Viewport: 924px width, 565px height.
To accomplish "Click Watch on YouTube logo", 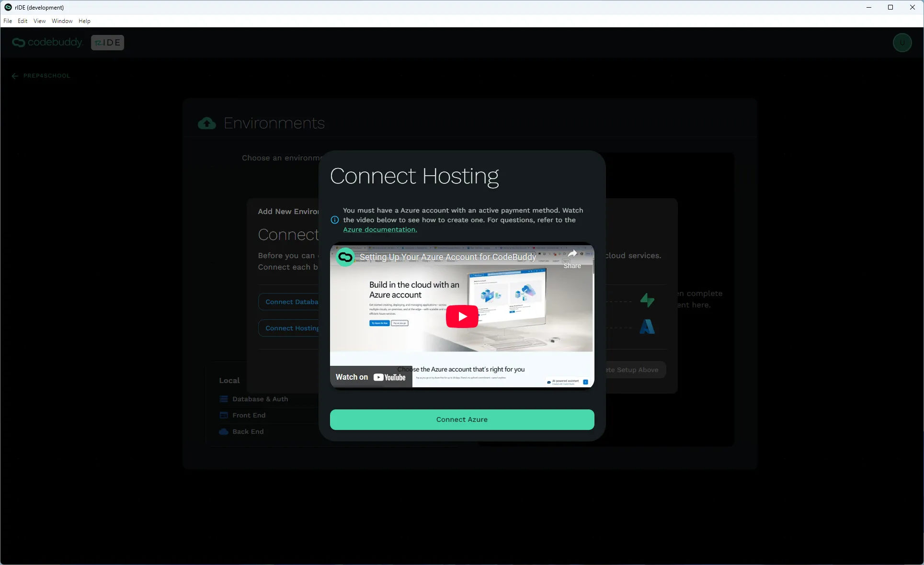I will 371,377.
